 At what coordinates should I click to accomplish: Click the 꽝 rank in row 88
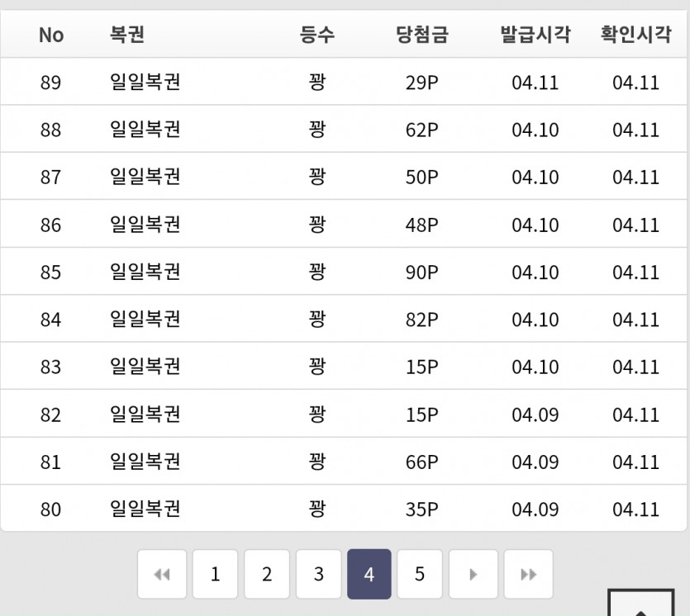pyautogui.click(x=316, y=130)
